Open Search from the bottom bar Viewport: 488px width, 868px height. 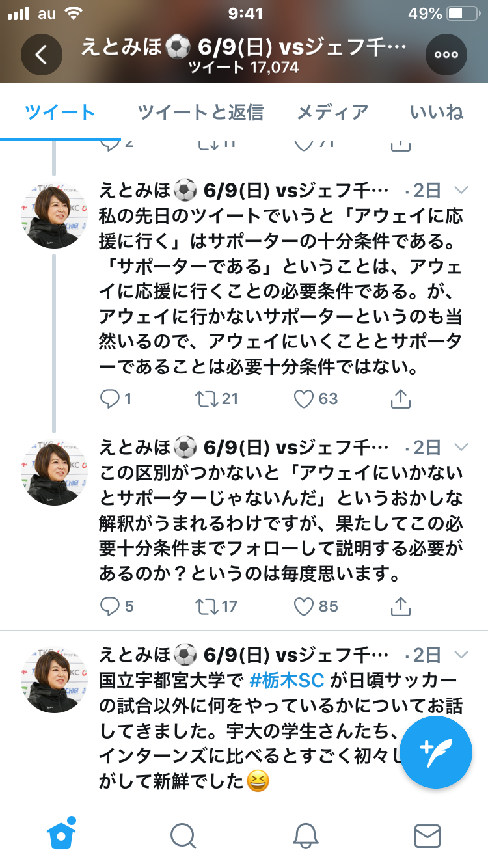pos(183,835)
